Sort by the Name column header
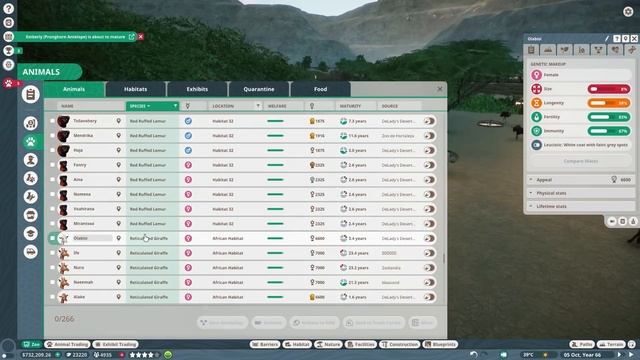 pyautogui.click(x=91, y=106)
